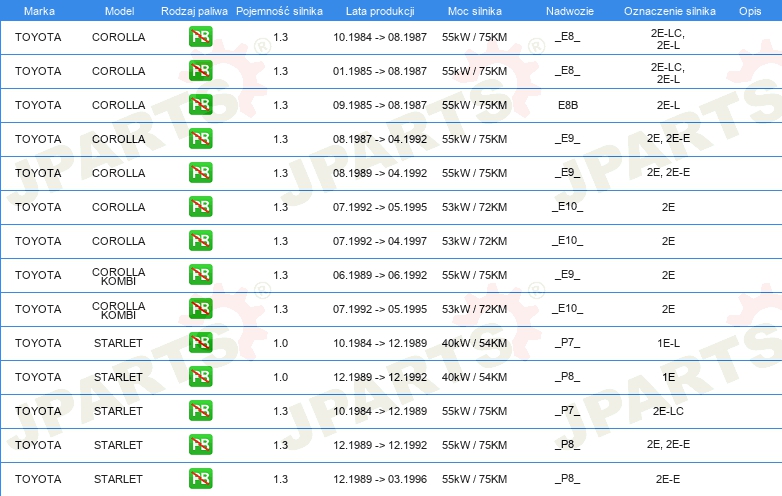Select the 1E-L engine code cell
Screen dimensions: 782x496
click(x=668, y=343)
